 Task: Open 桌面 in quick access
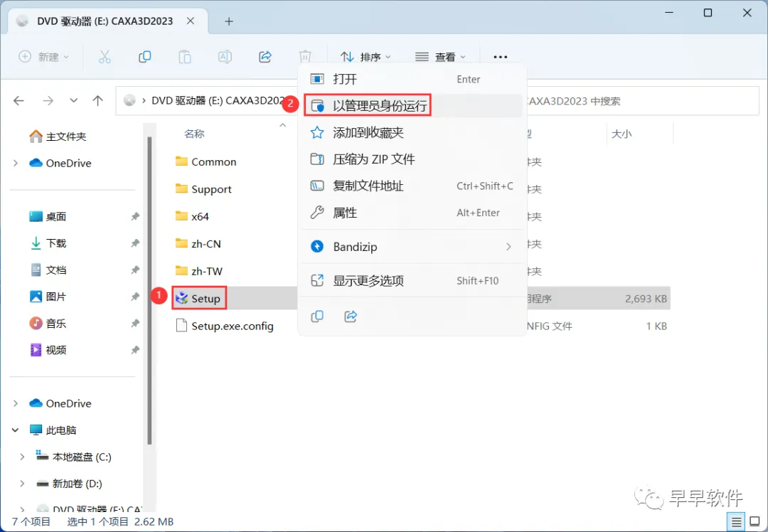[48, 216]
